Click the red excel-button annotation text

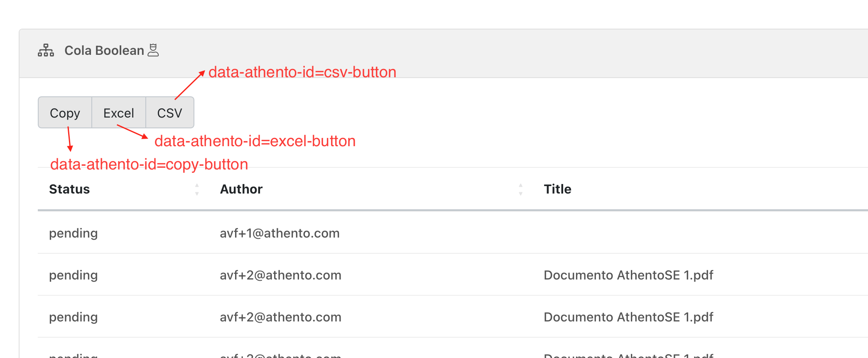coord(255,141)
